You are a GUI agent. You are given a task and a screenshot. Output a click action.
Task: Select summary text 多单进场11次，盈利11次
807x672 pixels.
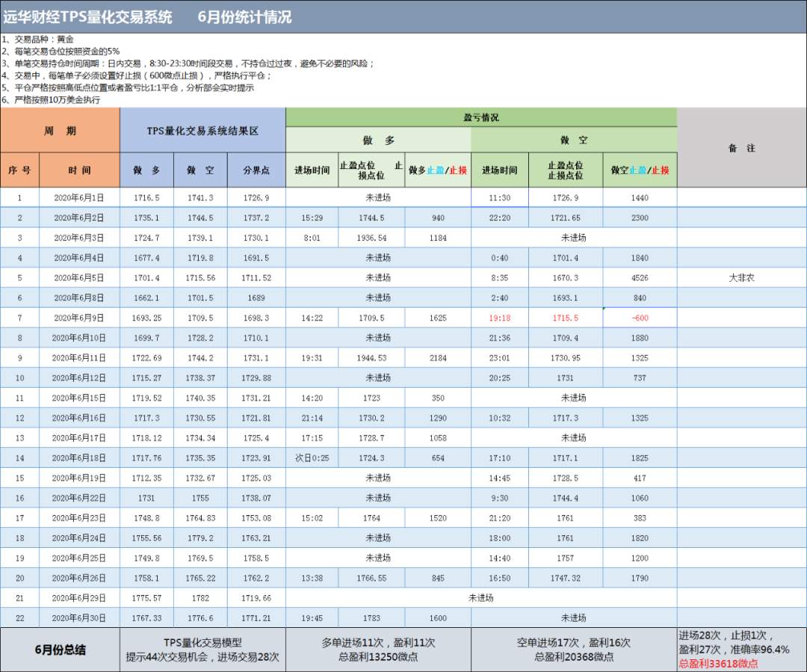pyautogui.click(x=378, y=643)
